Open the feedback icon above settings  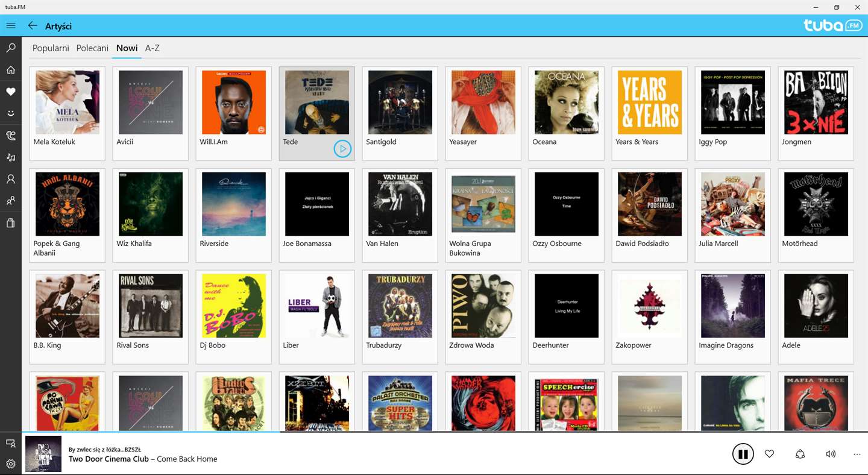point(11,444)
